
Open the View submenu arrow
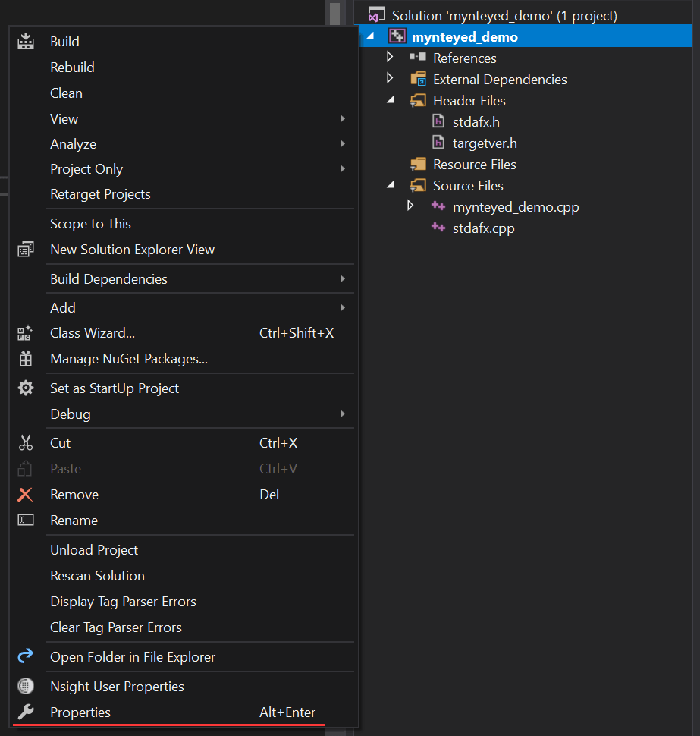click(343, 119)
